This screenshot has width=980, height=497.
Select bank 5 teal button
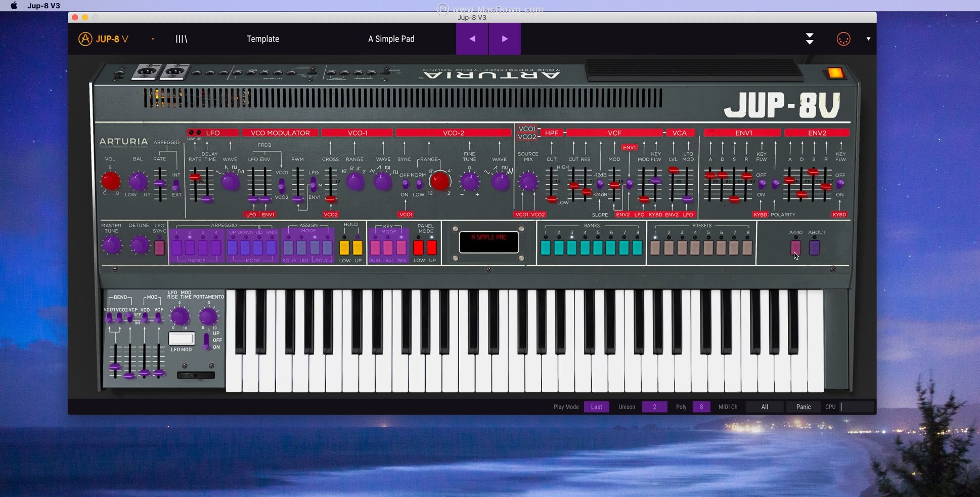(598, 247)
